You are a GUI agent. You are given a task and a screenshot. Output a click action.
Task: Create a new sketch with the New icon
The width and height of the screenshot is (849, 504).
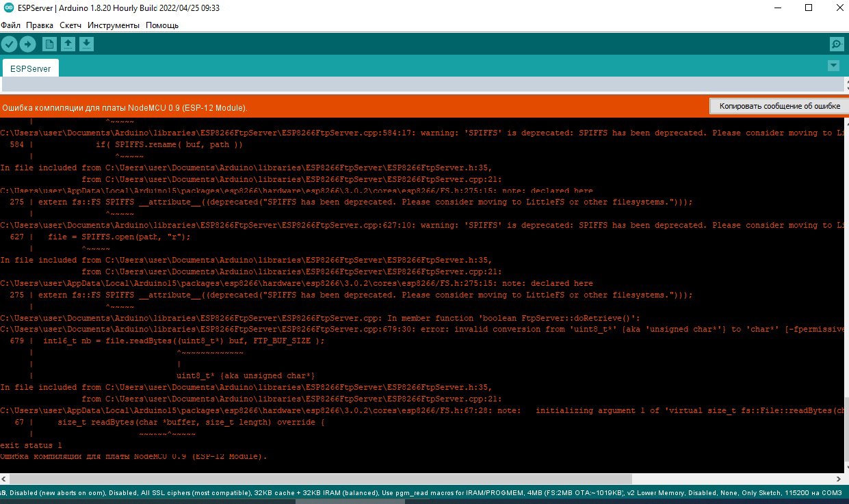point(49,44)
